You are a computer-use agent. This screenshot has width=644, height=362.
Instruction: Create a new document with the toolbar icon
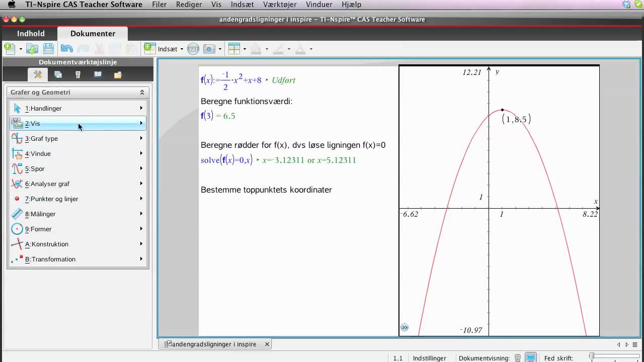tap(10, 49)
